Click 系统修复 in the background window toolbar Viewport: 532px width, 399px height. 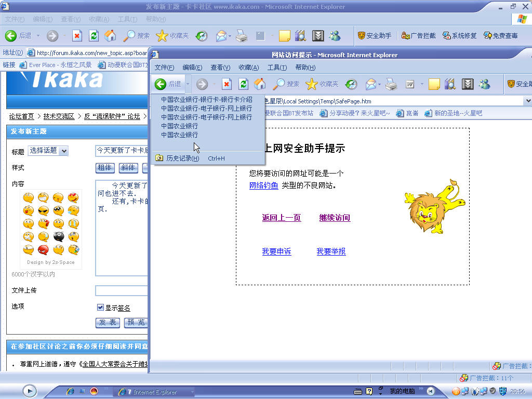coord(460,36)
